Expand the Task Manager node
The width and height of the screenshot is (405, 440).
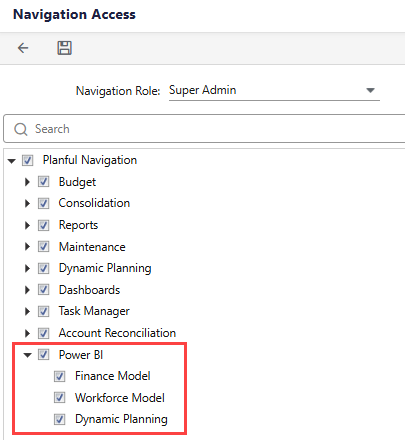click(x=27, y=311)
